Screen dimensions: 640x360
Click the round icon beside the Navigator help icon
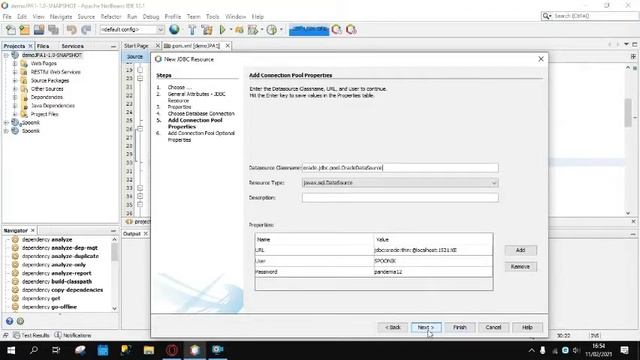(x=20, y=321)
